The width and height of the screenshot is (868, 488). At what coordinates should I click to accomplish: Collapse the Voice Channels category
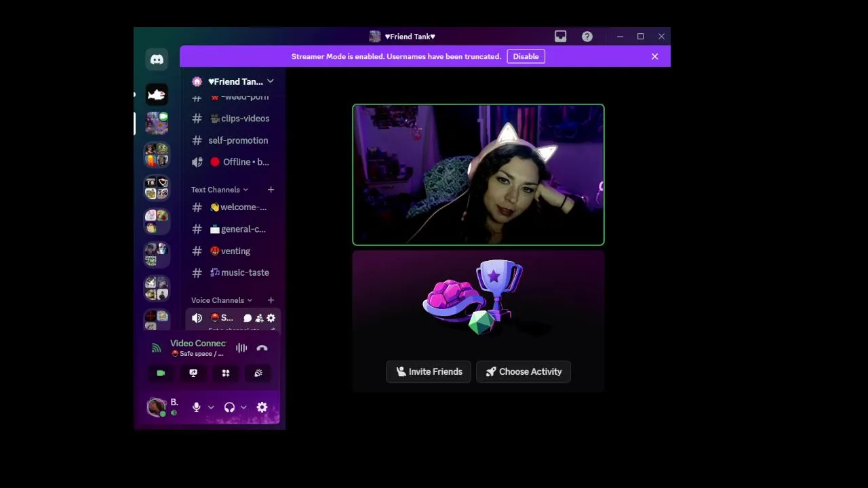221,300
